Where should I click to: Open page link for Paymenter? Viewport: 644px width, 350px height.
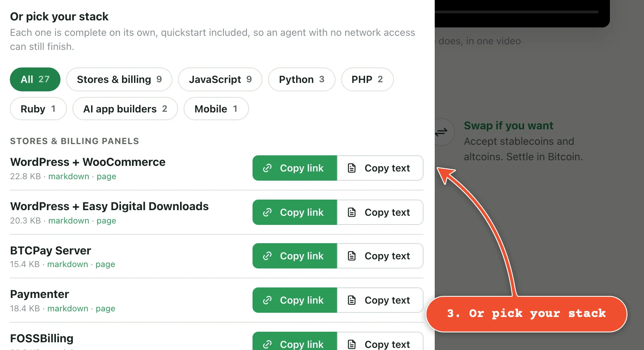click(106, 309)
